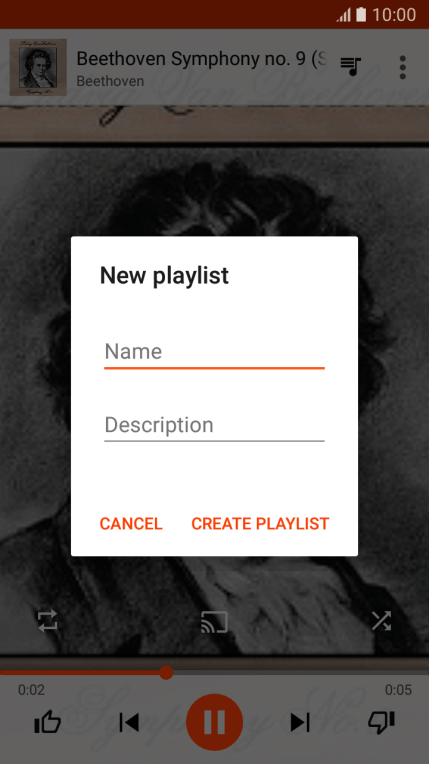This screenshot has width=429, height=764.
Task: Click the CANCEL button
Action: 131,524
